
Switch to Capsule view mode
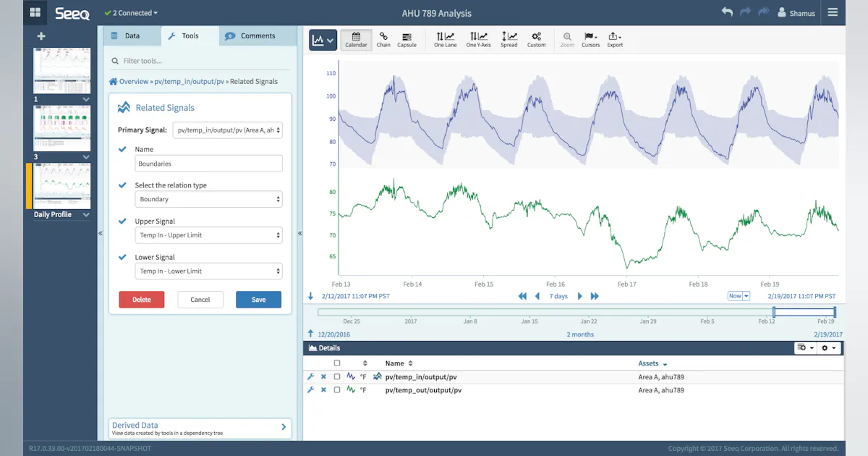tap(407, 39)
